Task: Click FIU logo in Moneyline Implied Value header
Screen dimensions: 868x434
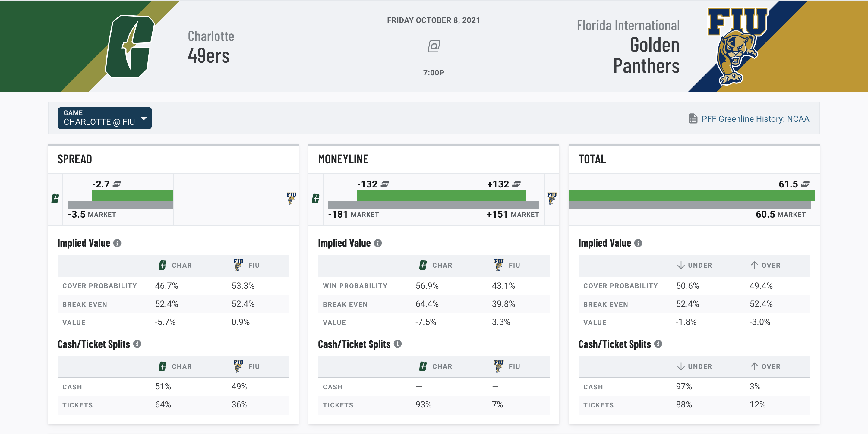Action: pyautogui.click(x=499, y=265)
